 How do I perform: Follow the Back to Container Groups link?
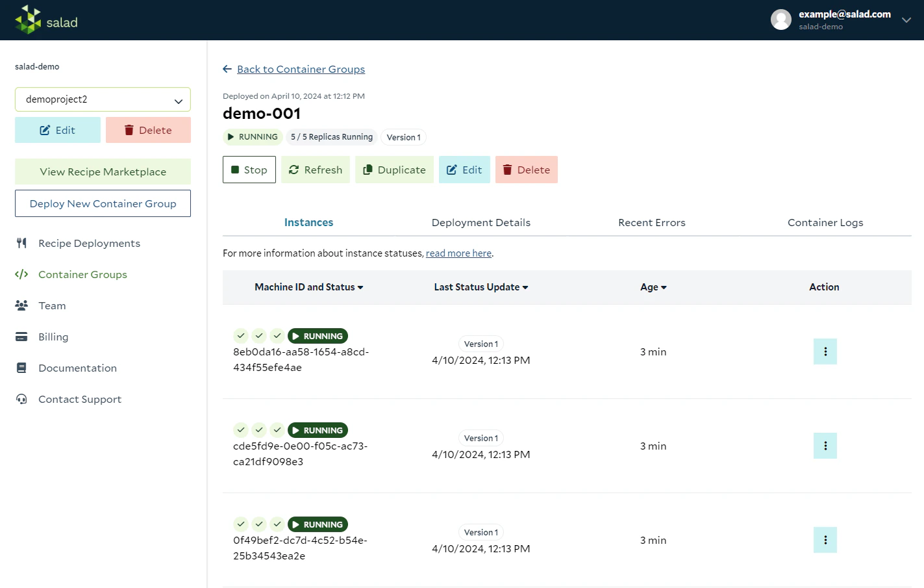301,69
